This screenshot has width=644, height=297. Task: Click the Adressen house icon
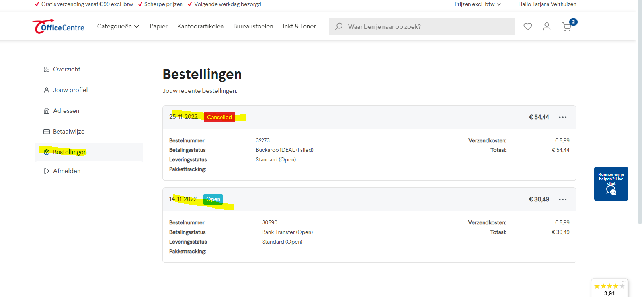tap(47, 111)
